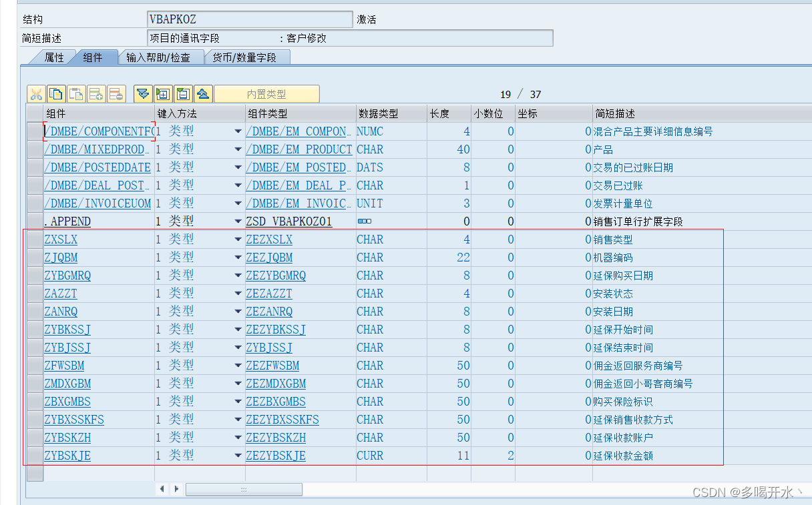Image resolution: width=812 pixels, height=505 pixels.
Task: Select the Cut rows scissors icon
Action: [x=36, y=93]
